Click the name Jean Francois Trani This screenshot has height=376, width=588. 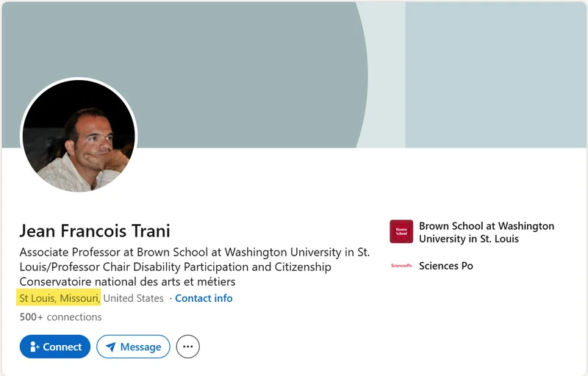95,231
